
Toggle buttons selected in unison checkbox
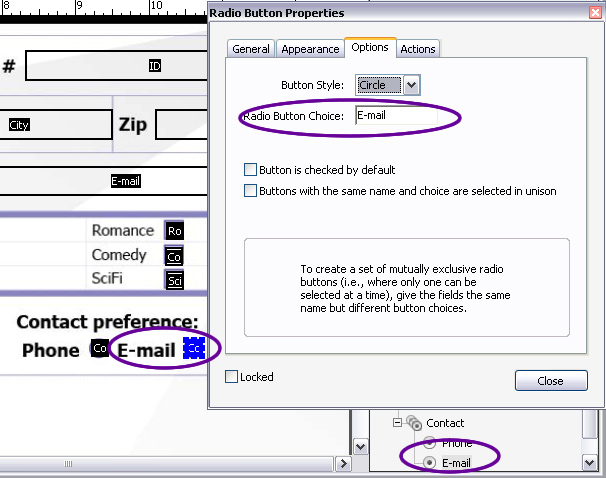[x=251, y=191]
